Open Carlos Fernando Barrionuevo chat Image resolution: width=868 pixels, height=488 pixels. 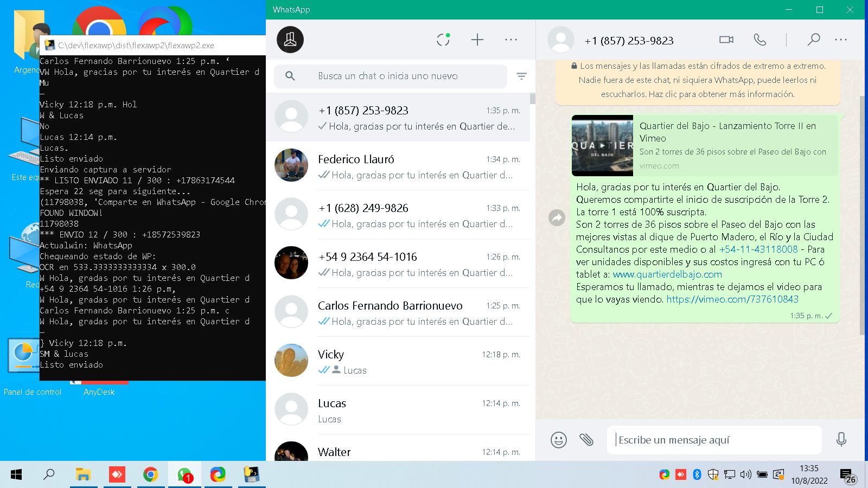(x=398, y=312)
